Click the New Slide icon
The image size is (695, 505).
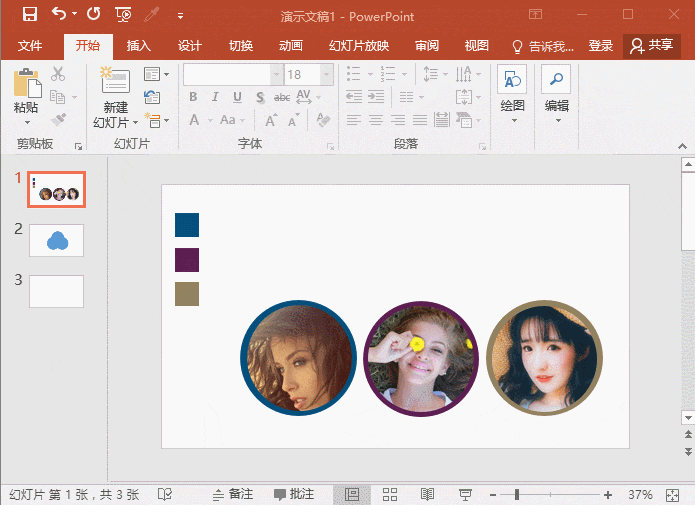(x=116, y=82)
